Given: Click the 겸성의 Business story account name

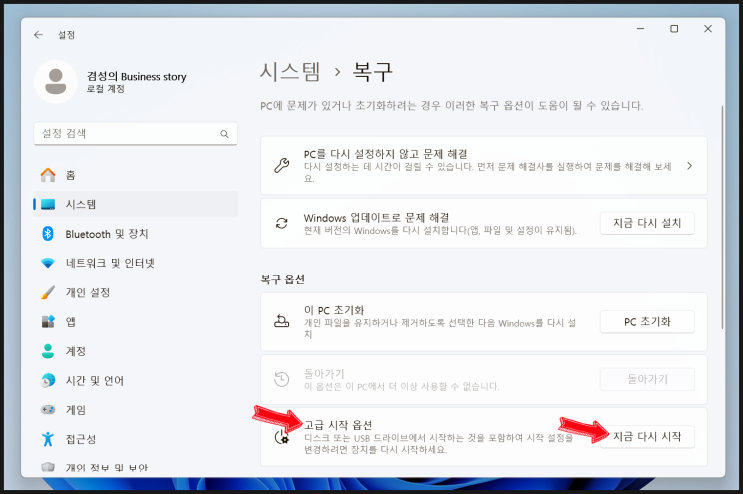Looking at the screenshot, I should (x=136, y=76).
